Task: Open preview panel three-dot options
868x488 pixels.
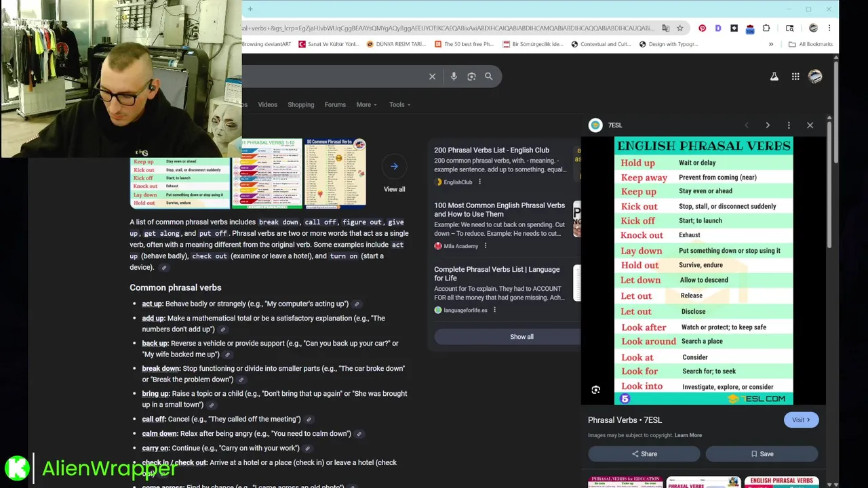Action: 789,125
